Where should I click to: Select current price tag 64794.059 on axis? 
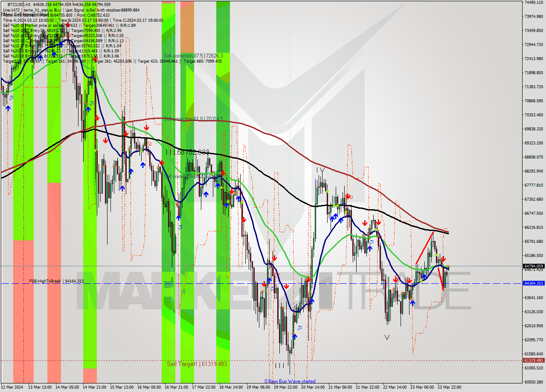(x=533, y=266)
